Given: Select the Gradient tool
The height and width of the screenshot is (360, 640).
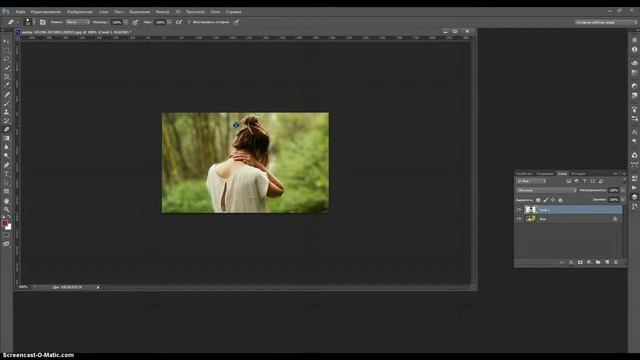Looking at the screenshot, I should pyautogui.click(x=7, y=138).
